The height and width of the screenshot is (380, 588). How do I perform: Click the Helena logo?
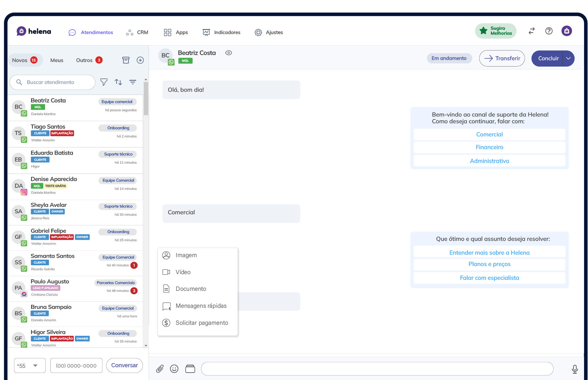click(34, 32)
